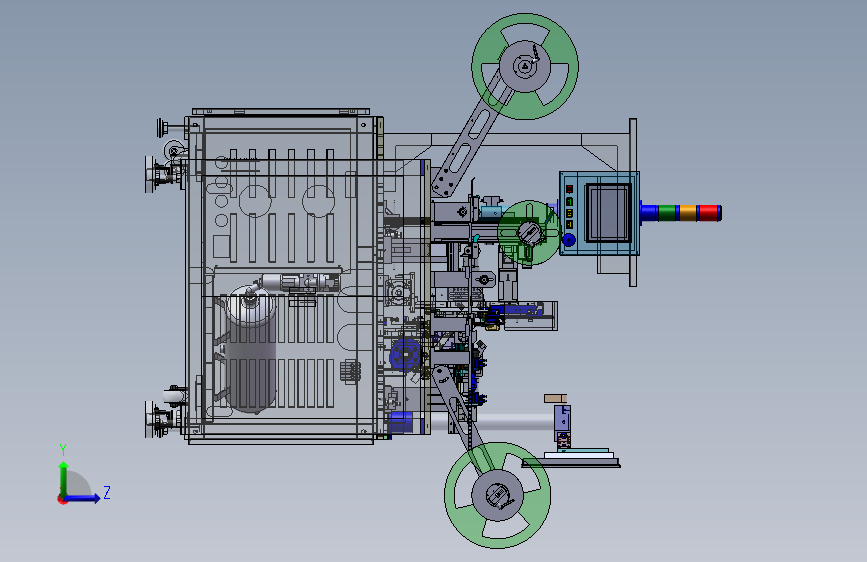Click the blue round knob on control panel
This screenshot has height=562, width=867.
click(568, 240)
